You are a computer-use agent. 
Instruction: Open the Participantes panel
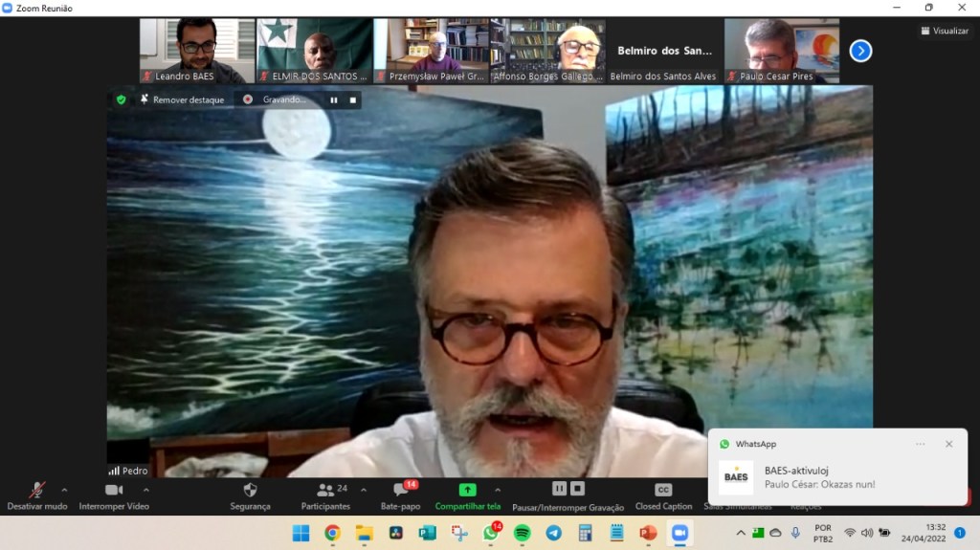tap(325, 490)
